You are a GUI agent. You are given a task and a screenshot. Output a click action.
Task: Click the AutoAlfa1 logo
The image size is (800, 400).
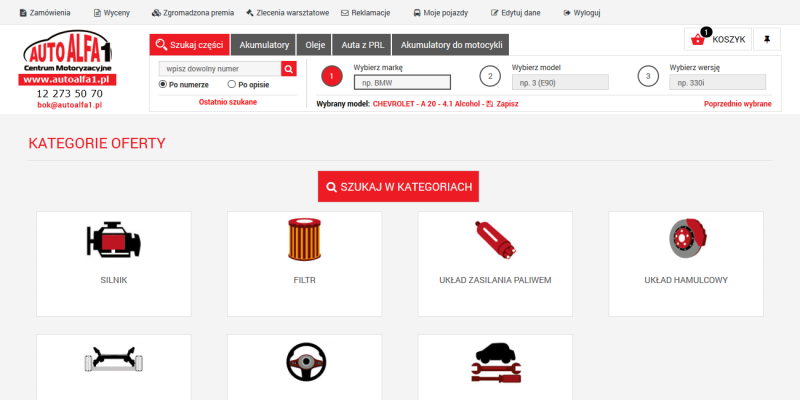(x=70, y=56)
